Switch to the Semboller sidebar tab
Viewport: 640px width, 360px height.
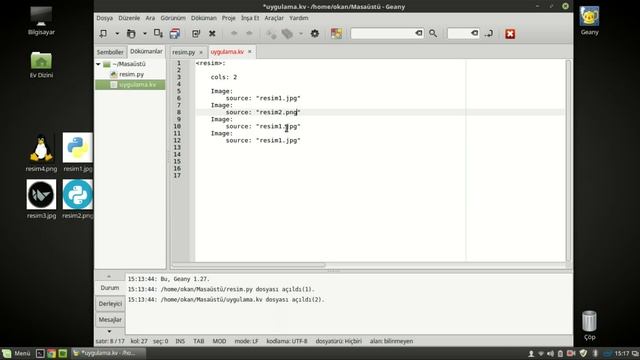[110, 52]
